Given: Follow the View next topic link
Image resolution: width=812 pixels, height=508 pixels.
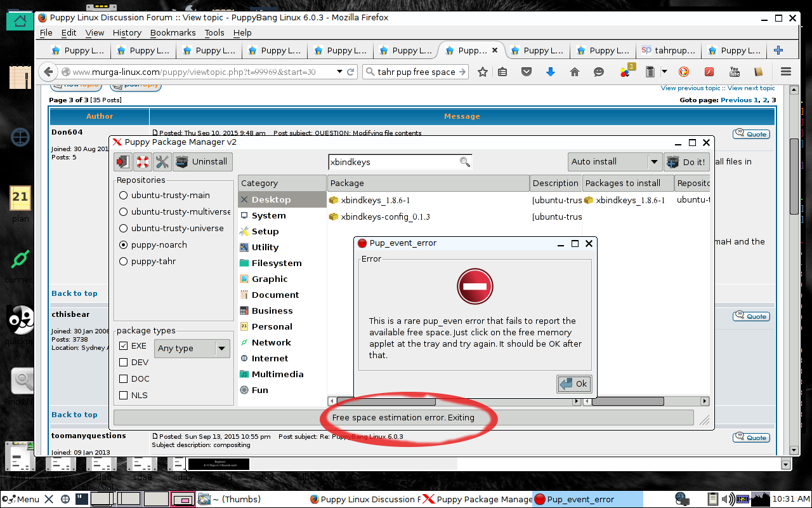Looking at the screenshot, I should coord(751,88).
